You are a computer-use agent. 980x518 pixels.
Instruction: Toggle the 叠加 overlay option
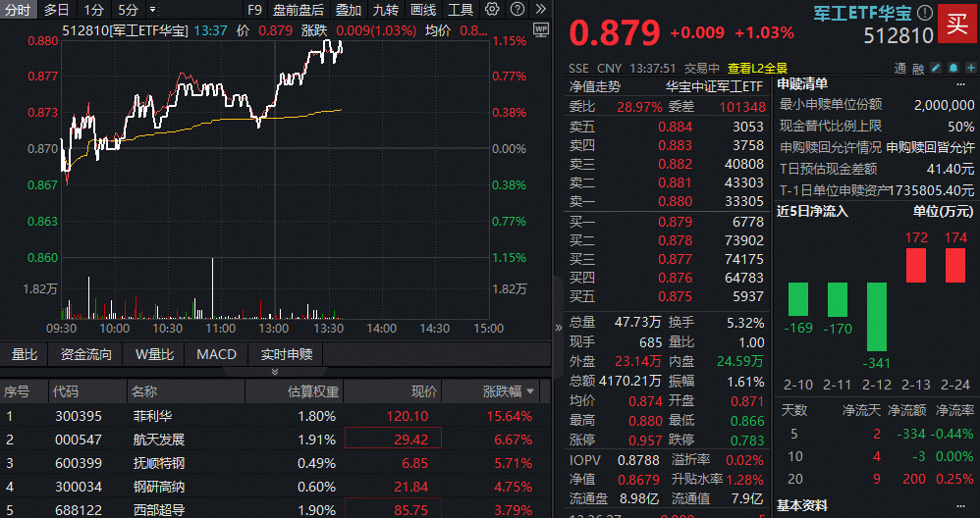pos(349,10)
